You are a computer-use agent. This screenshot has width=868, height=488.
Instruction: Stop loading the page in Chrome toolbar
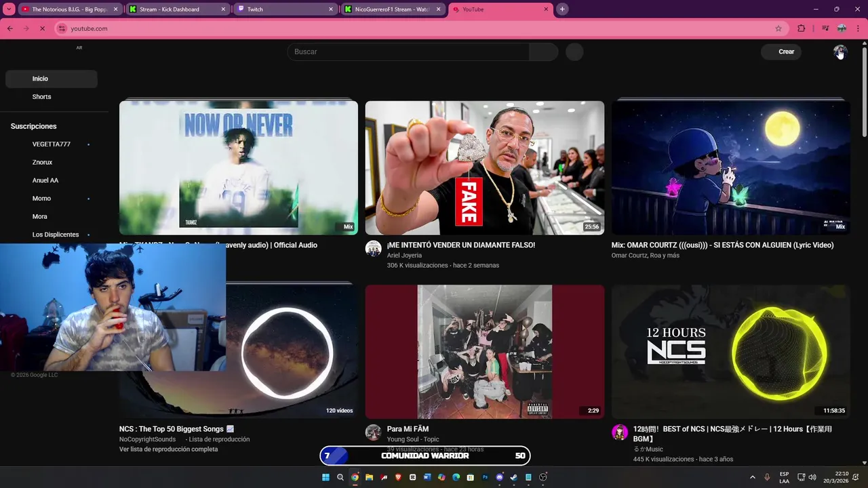[x=42, y=28]
